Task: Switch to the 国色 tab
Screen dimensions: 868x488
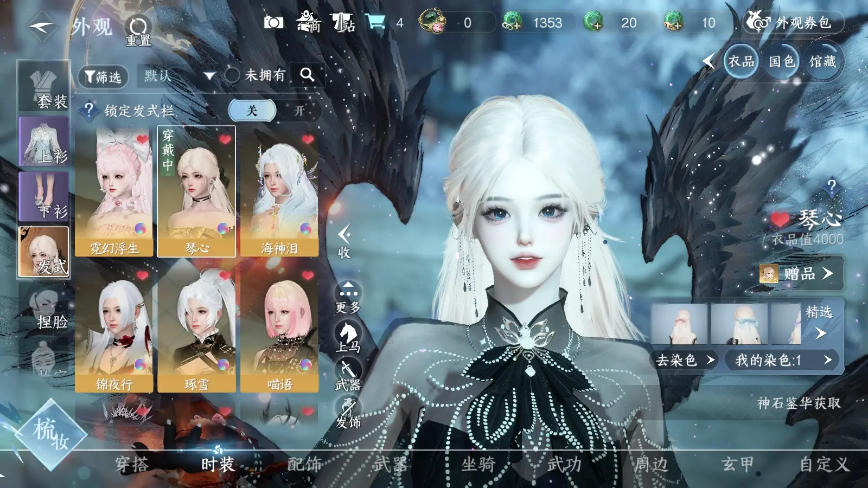Action: pos(782,61)
